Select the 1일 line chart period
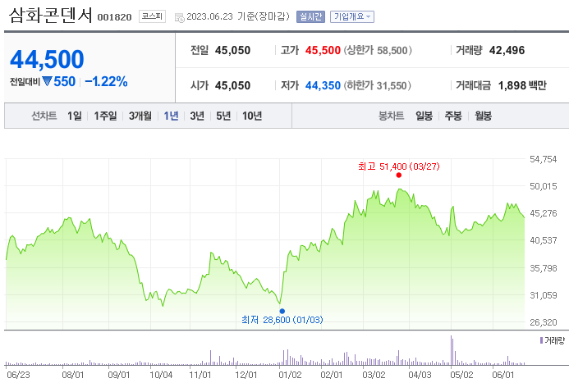This screenshot has height=392, width=569. tap(75, 116)
